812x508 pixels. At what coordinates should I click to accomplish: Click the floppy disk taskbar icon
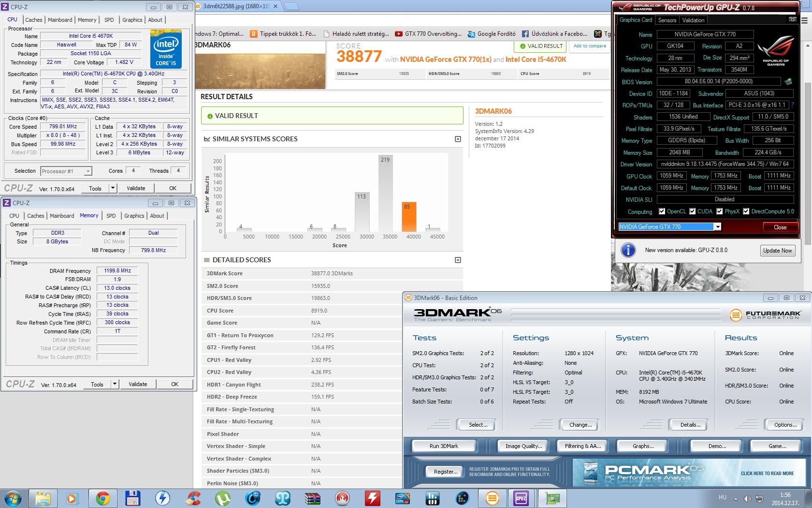click(x=132, y=498)
